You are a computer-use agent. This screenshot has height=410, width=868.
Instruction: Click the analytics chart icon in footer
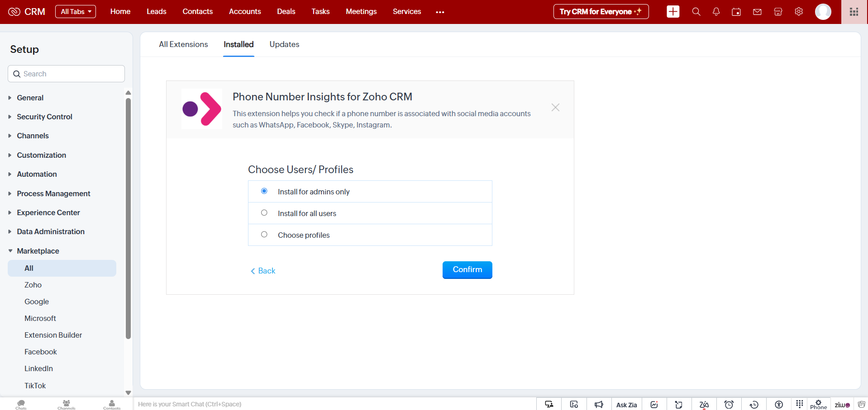(x=654, y=405)
